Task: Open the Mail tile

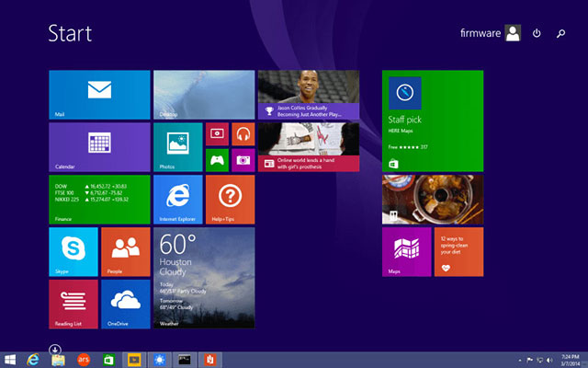Action: [98, 95]
